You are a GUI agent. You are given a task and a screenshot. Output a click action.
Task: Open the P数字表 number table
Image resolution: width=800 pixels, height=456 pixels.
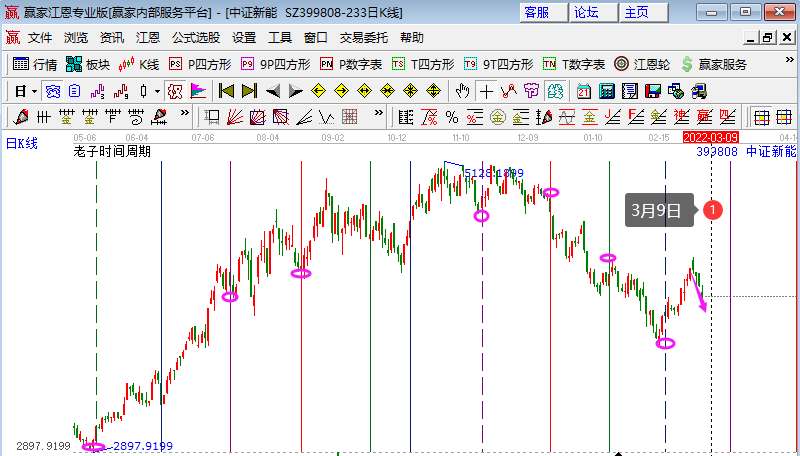[x=351, y=64]
